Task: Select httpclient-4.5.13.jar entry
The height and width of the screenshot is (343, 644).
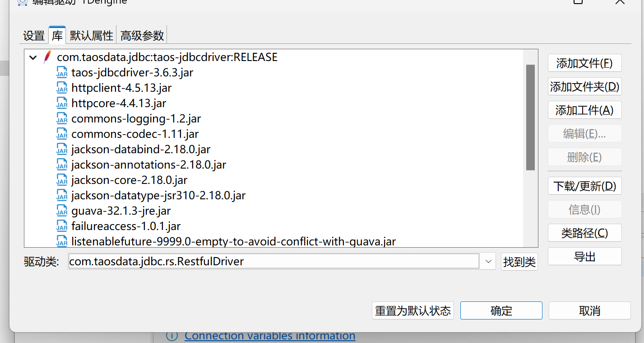Action: 121,88
